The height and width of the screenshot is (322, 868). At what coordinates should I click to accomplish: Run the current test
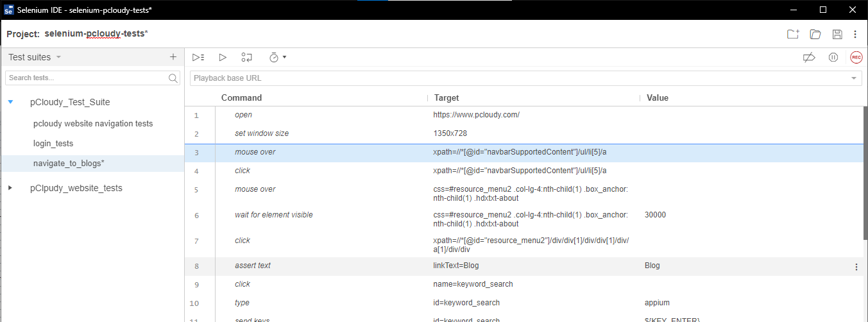[x=223, y=57]
